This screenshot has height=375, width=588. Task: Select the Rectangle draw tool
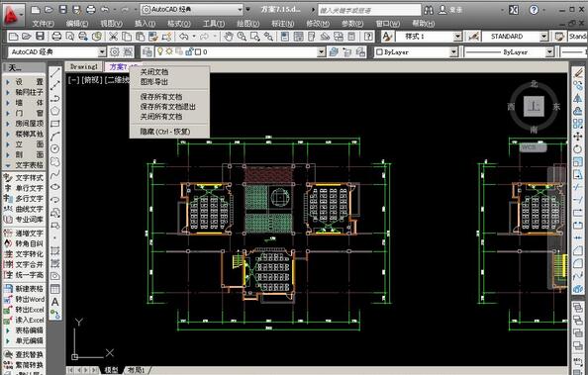55,124
